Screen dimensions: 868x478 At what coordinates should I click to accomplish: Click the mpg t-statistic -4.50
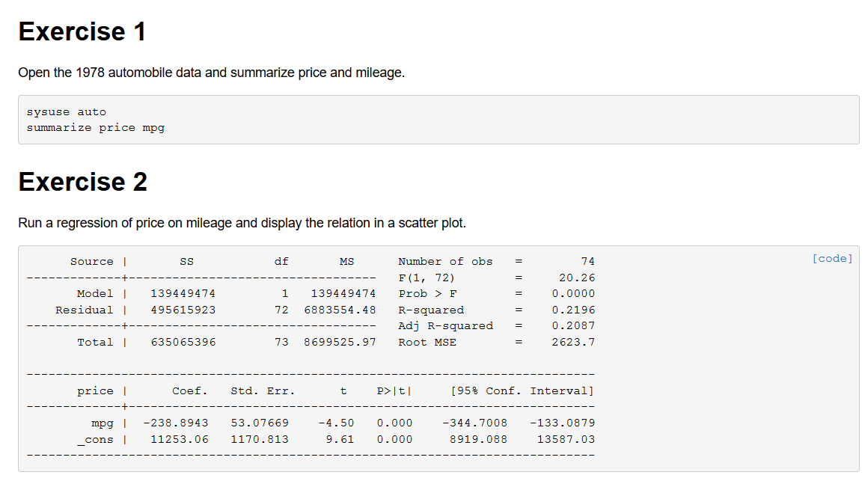[336, 423]
